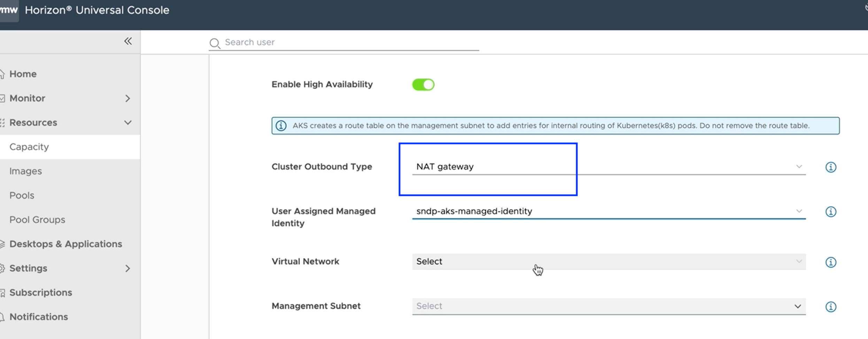868x339 pixels.
Task: Go to Home in sidebar
Action: (23, 74)
